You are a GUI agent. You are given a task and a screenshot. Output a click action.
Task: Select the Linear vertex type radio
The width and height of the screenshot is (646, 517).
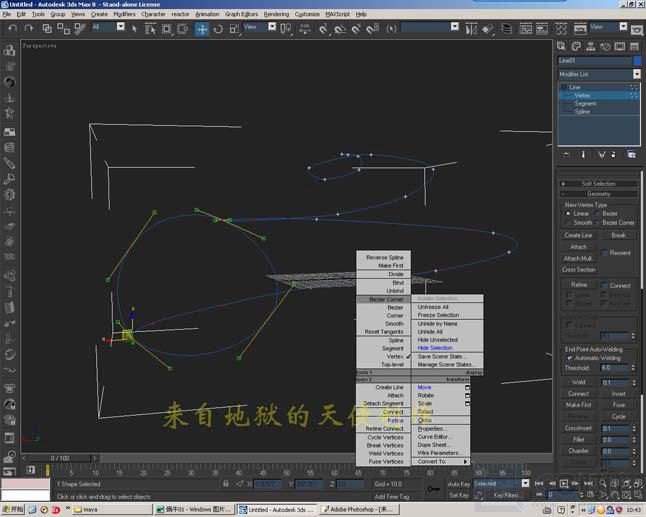click(568, 213)
